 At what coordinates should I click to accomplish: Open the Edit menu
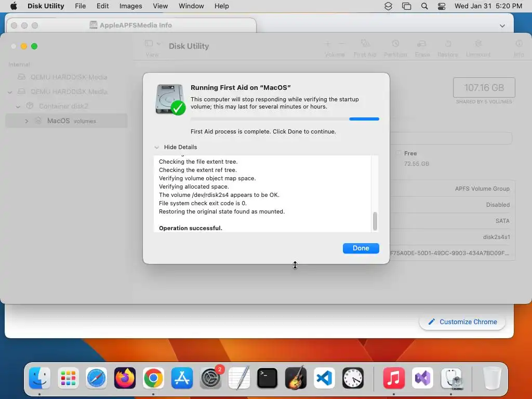click(102, 6)
